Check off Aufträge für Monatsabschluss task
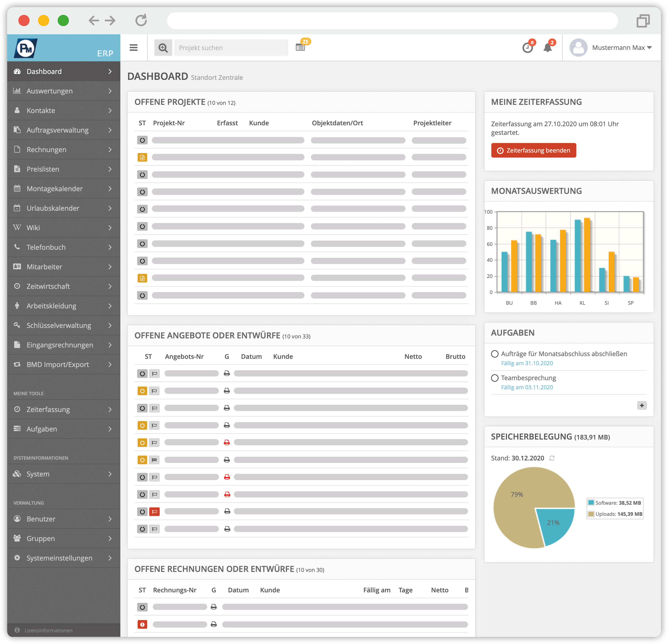 [494, 354]
